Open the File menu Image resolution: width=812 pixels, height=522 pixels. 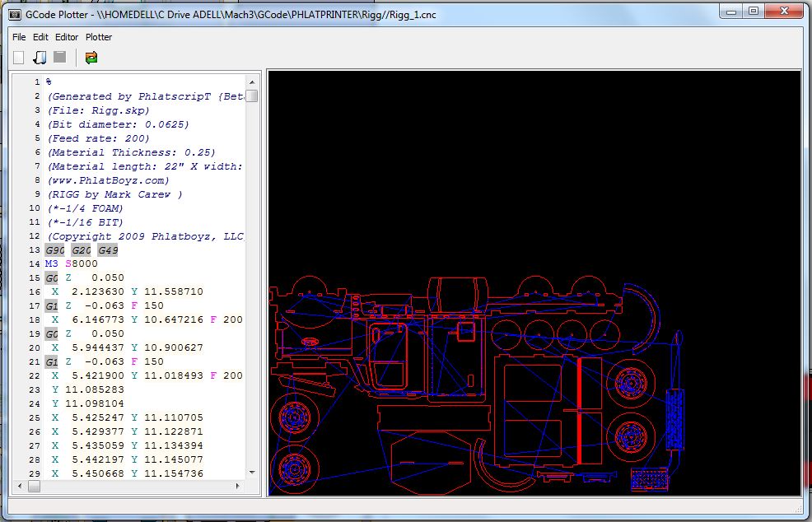(x=19, y=37)
